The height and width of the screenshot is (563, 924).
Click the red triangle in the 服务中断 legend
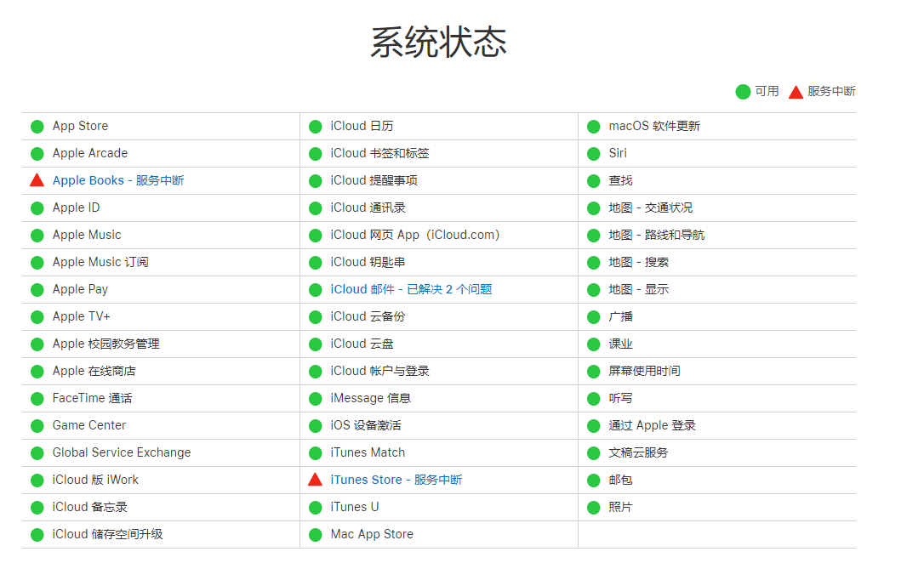[x=796, y=91]
